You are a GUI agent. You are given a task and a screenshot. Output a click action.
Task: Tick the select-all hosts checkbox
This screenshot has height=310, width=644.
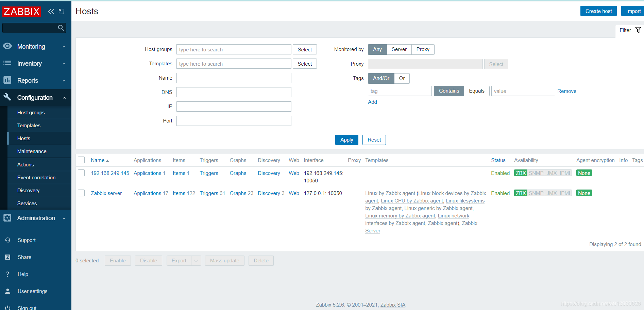[x=81, y=160]
